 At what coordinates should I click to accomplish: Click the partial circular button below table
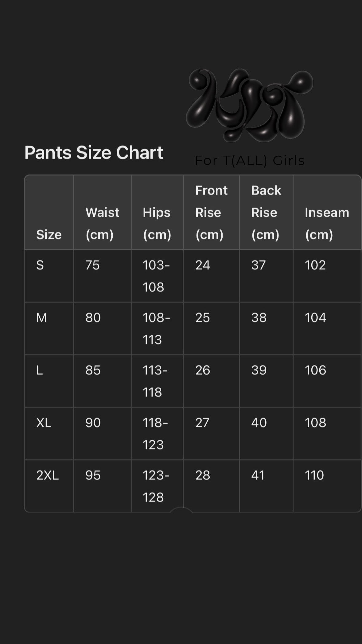coord(181,510)
